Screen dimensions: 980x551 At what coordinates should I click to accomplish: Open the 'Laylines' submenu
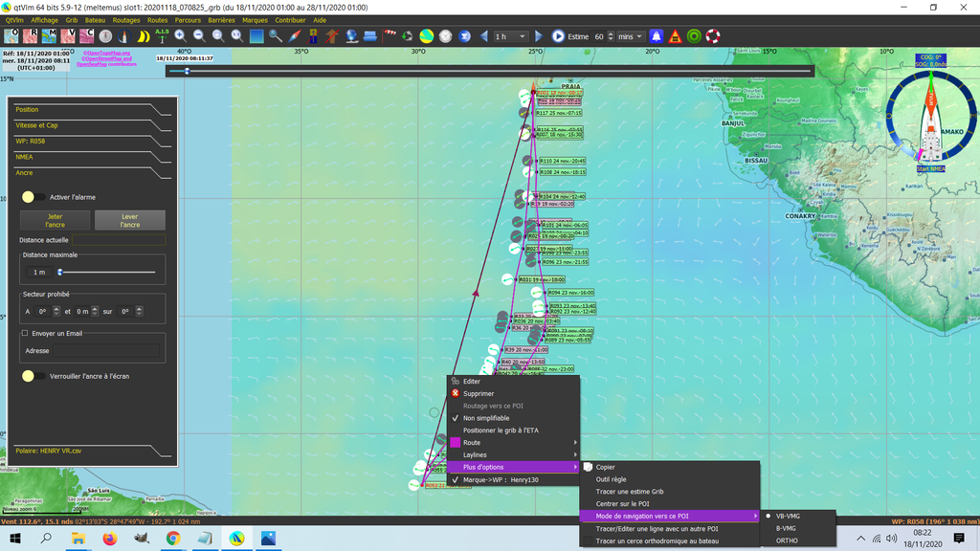(513, 454)
